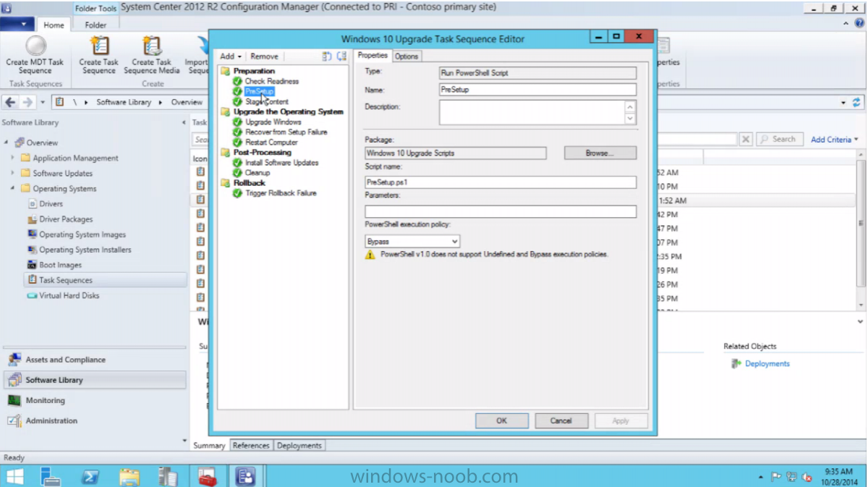
Task: Click the help question mark icon
Action: click(x=859, y=23)
